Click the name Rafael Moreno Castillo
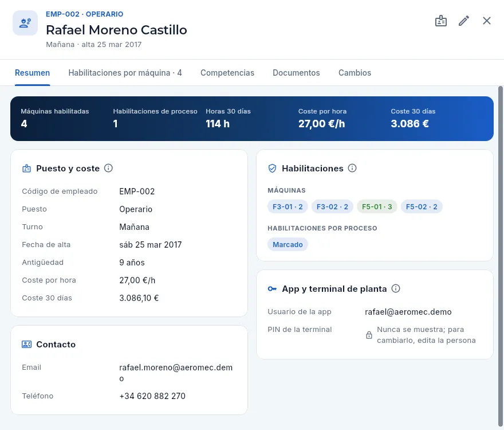This screenshot has width=504, height=430. point(116,30)
